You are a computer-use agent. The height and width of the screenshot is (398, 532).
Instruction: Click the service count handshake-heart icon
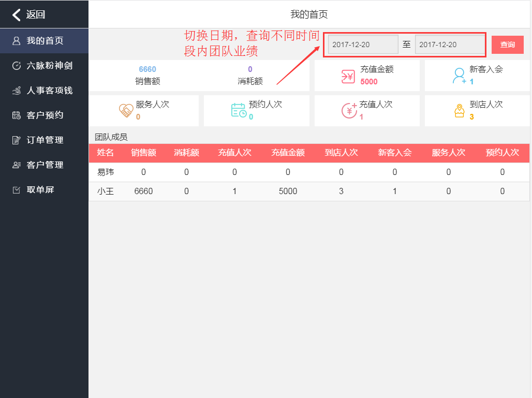126,111
